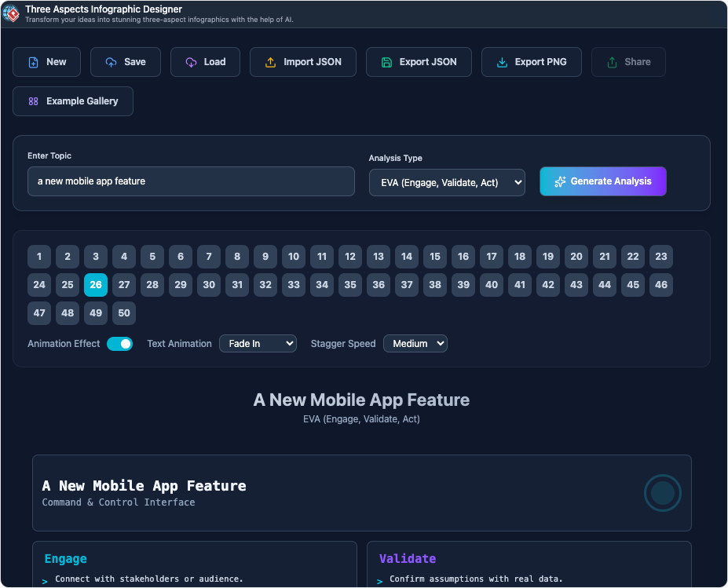Click the app logo icon in header

point(12,13)
